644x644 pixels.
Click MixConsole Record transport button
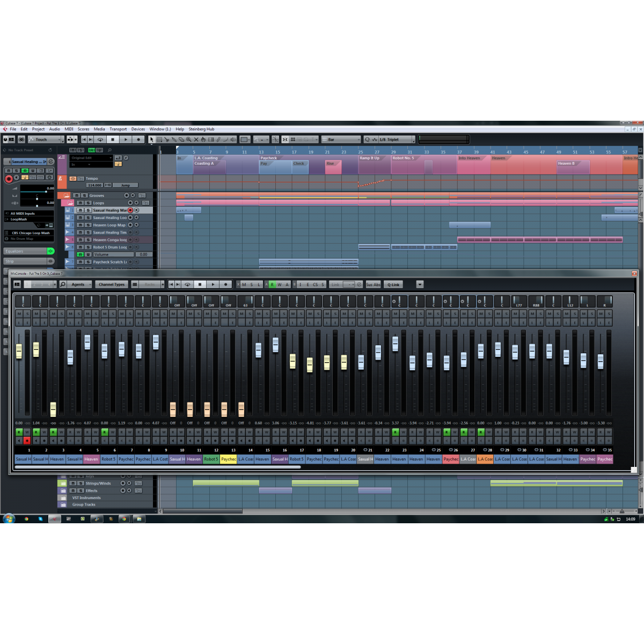click(x=226, y=284)
